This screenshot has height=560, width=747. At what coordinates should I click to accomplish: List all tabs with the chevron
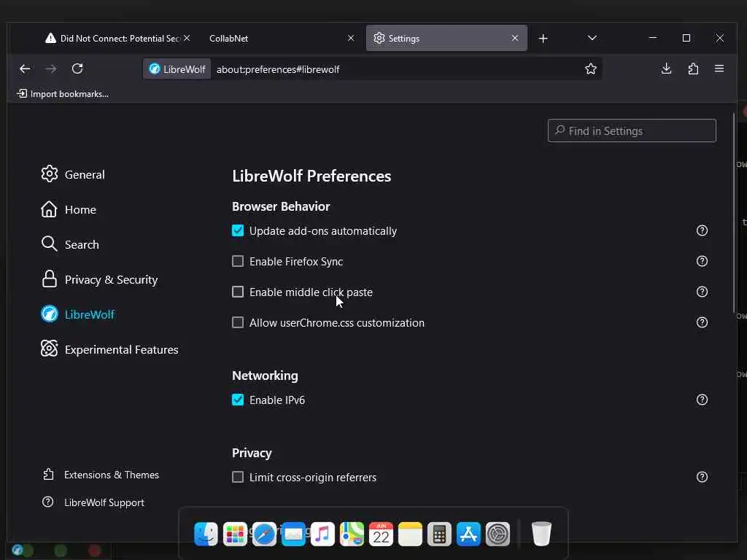(x=592, y=38)
